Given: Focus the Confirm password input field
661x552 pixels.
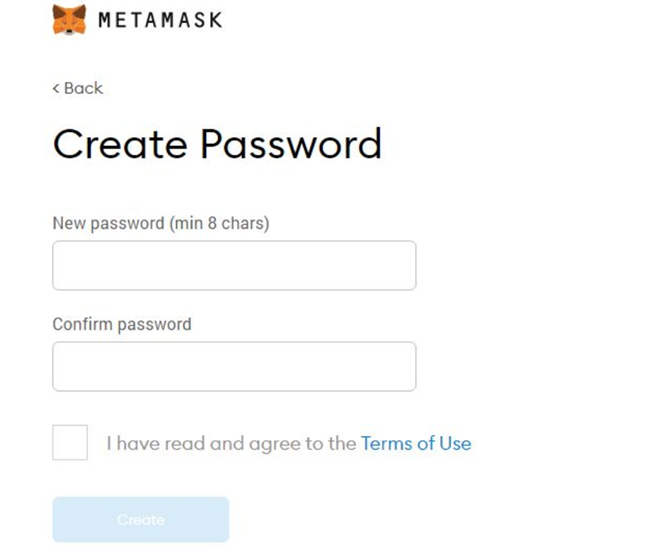Looking at the screenshot, I should [234, 366].
